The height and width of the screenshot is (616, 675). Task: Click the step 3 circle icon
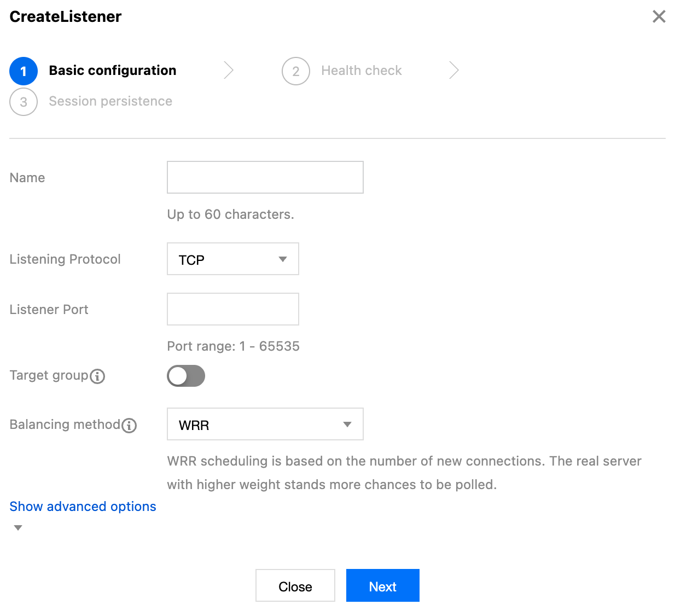pyautogui.click(x=24, y=102)
